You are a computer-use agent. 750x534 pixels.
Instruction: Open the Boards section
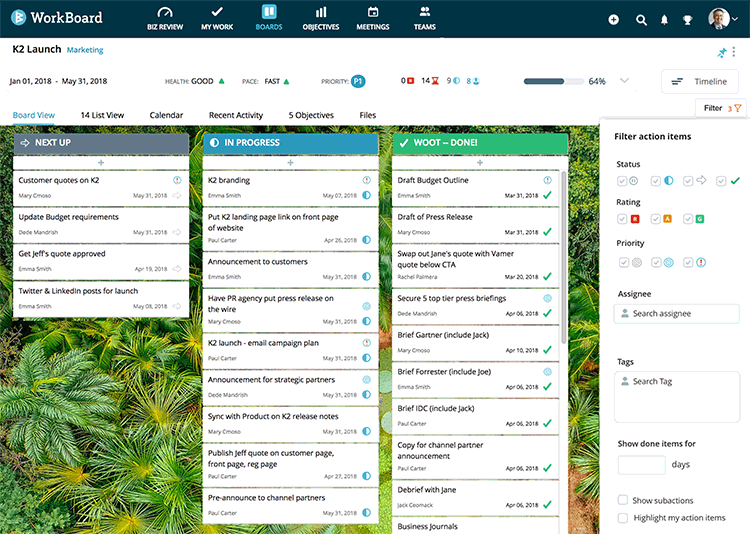pos(269,19)
